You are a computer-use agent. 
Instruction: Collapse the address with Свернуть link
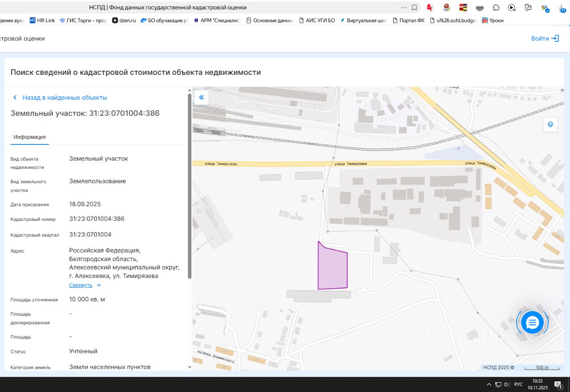(x=81, y=285)
